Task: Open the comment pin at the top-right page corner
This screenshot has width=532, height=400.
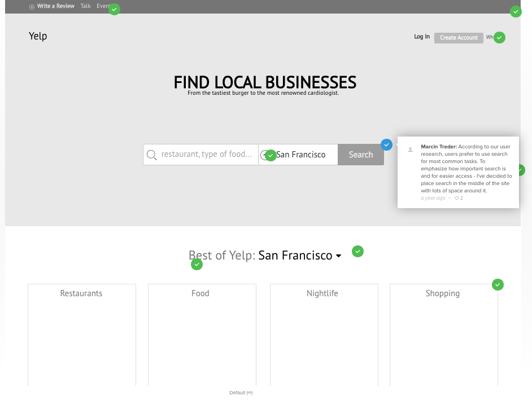Action: point(516,12)
